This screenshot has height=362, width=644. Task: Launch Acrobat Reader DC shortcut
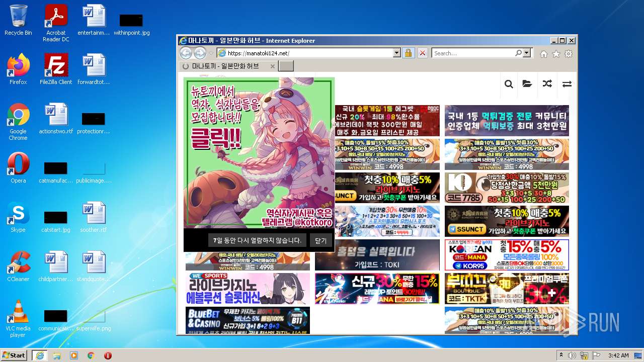[x=56, y=23]
